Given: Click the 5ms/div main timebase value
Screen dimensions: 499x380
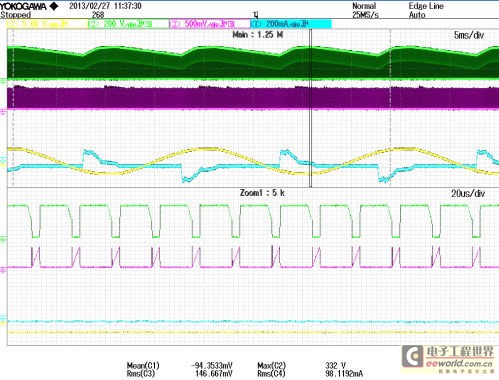Looking at the screenshot, I should pyautogui.click(x=469, y=35).
